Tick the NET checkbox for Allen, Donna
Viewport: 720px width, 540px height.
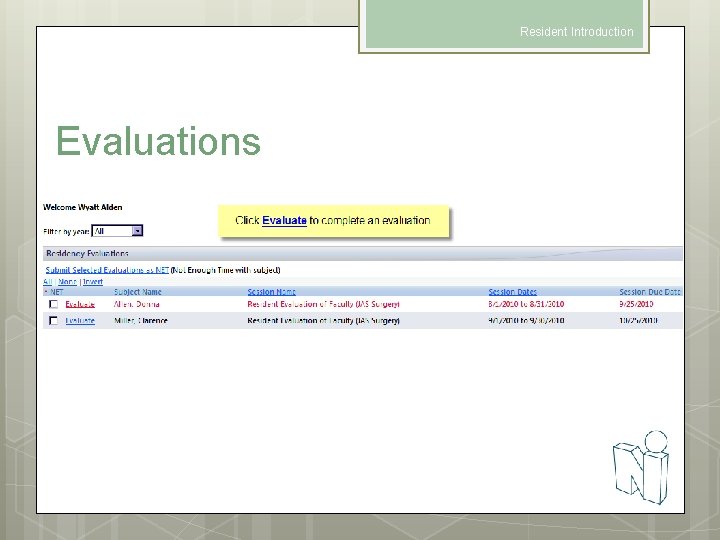[x=53, y=304]
